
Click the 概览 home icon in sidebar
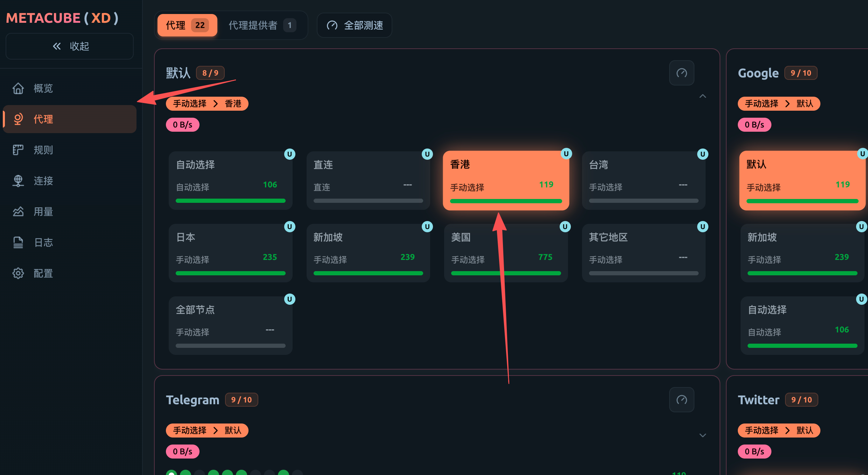click(18, 88)
